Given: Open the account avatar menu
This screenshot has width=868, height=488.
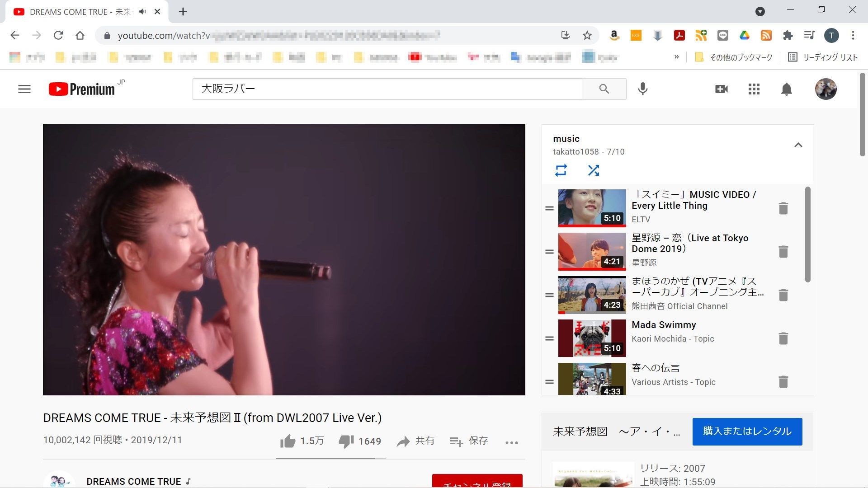Looking at the screenshot, I should (x=826, y=89).
